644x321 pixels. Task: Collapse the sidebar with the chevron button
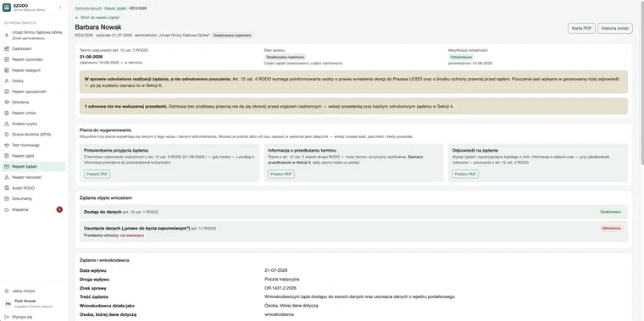tap(60, 8)
